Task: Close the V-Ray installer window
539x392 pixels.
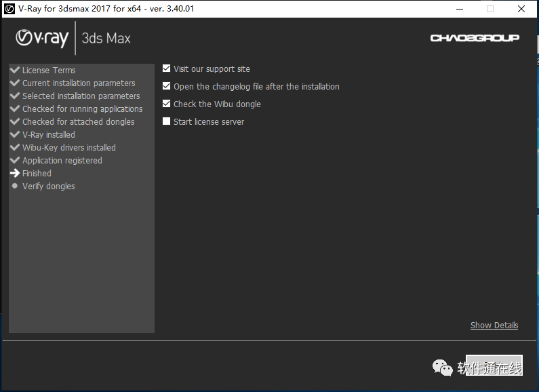Action: (521, 9)
